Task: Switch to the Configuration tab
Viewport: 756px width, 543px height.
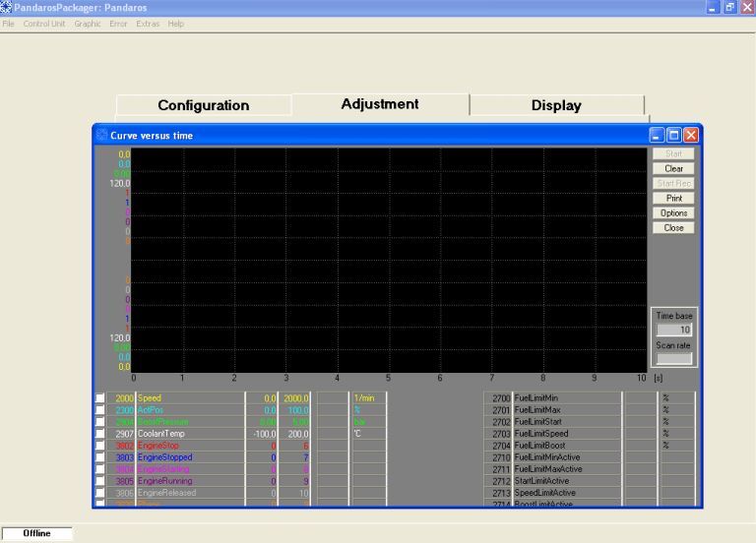Action: coord(204,105)
